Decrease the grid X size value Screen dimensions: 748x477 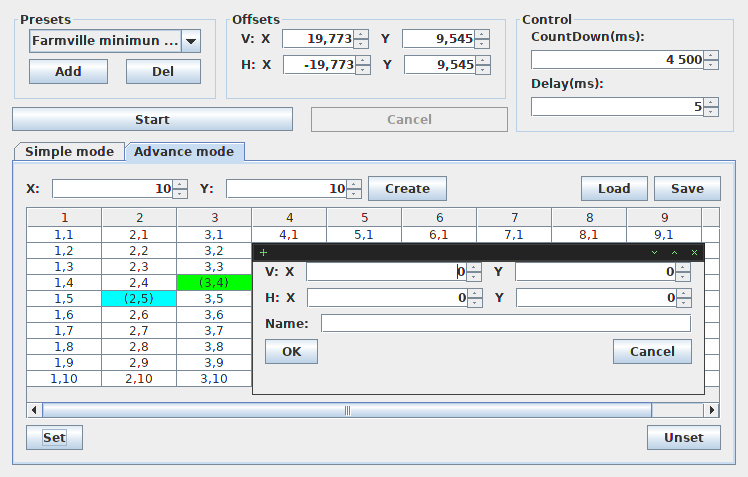point(180,193)
